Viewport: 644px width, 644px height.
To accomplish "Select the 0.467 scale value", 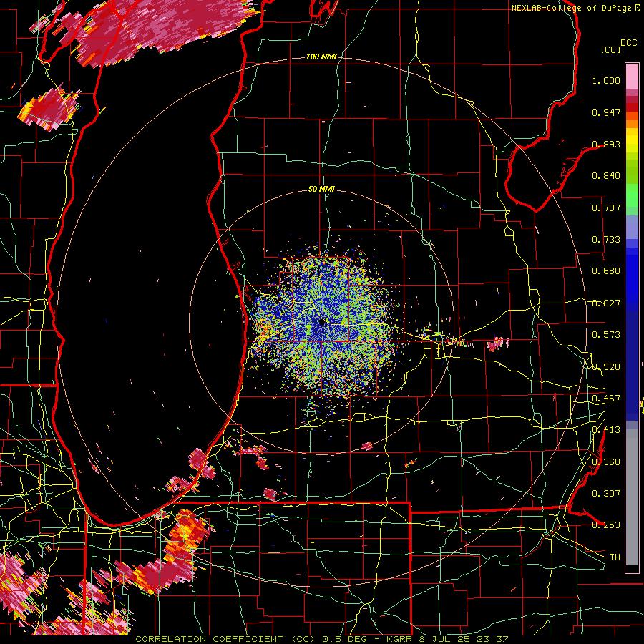I will (x=606, y=399).
